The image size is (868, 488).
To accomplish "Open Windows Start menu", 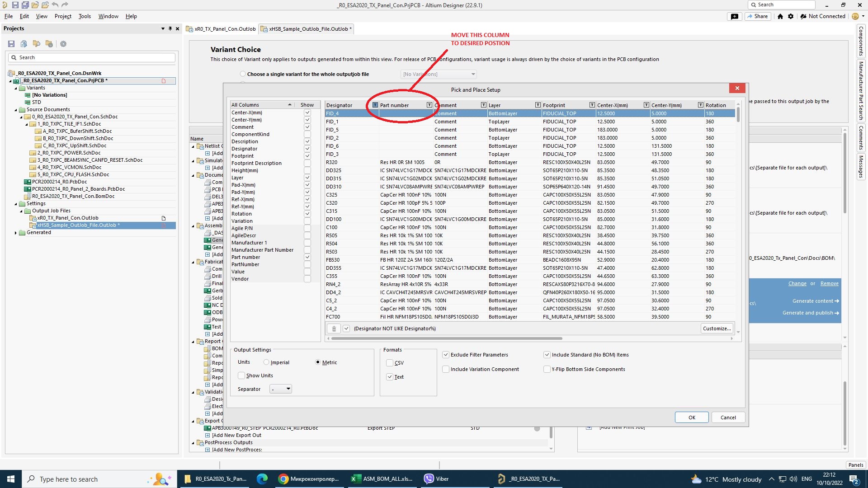I will [11, 479].
